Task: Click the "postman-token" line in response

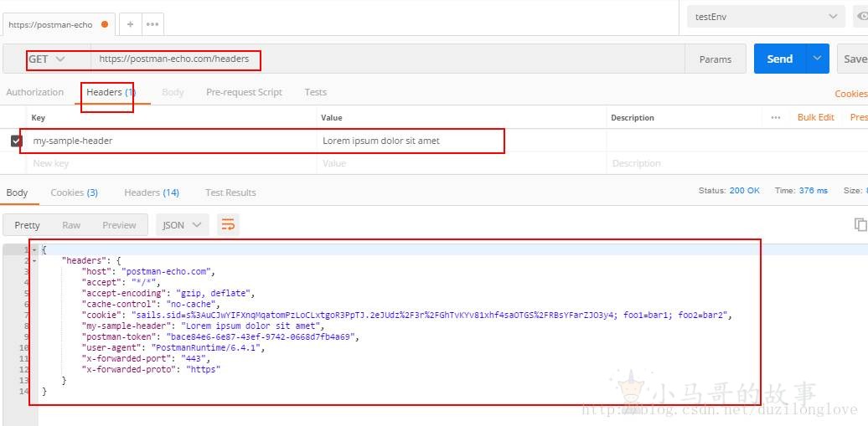Action: (220, 336)
